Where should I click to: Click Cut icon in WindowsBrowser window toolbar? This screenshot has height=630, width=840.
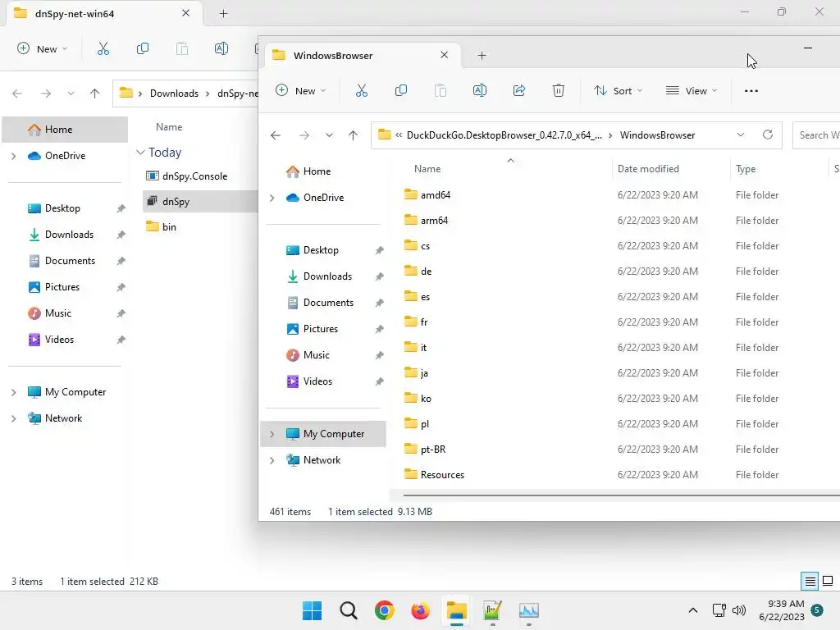[362, 90]
